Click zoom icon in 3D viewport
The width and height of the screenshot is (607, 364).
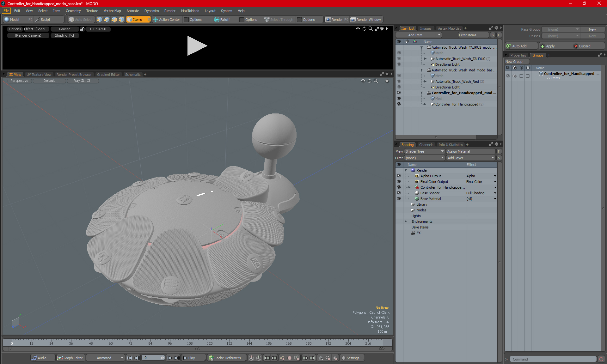click(376, 81)
